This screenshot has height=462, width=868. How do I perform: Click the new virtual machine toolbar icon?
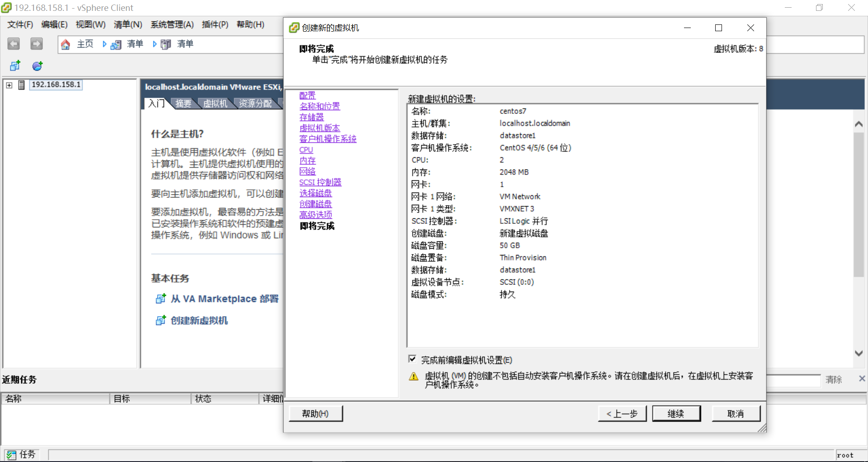click(15, 66)
